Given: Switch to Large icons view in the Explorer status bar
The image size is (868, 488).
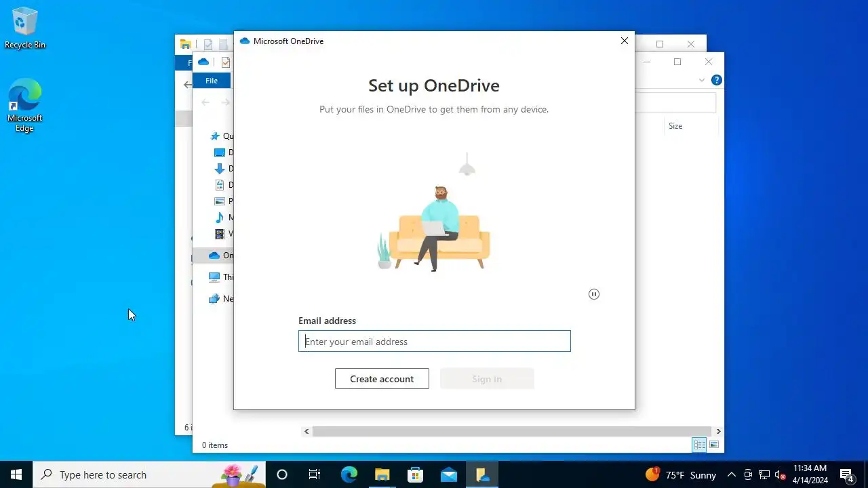Looking at the screenshot, I should [x=714, y=445].
